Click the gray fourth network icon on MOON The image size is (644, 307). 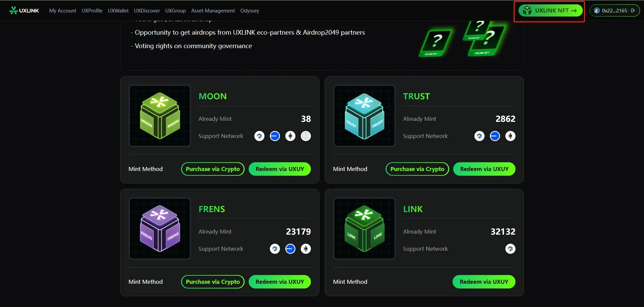point(306,136)
